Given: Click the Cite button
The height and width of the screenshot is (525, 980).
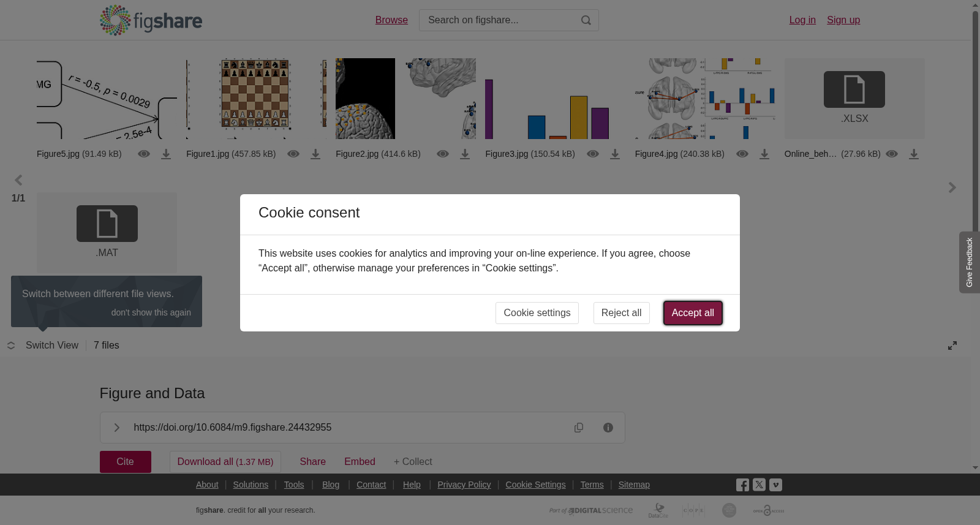Looking at the screenshot, I should pos(126,462).
